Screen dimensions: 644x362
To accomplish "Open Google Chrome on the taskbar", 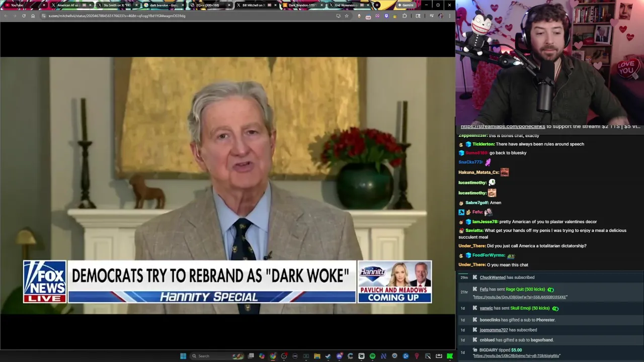I will point(273,356).
